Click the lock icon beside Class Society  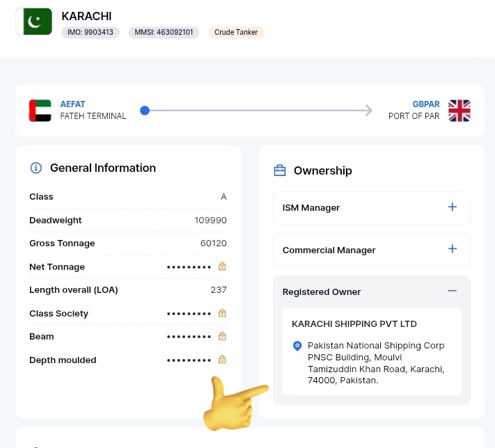[222, 313]
